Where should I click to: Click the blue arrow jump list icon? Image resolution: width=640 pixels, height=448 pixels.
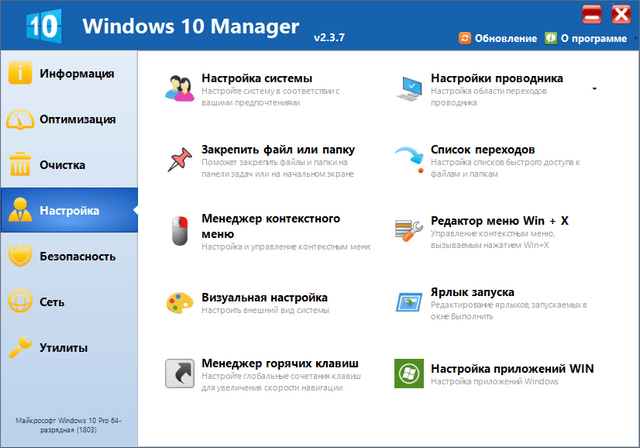(410, 158)
